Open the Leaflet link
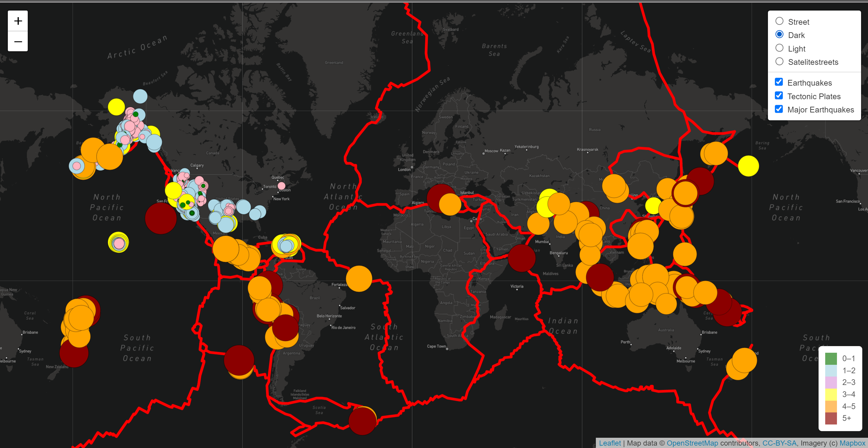Viewport: 868px width, 448px height. tap(610, 443)
